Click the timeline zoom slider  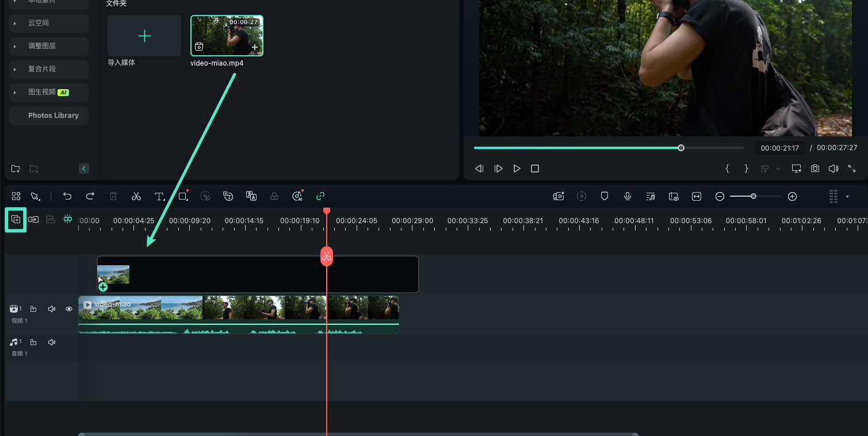tap(754, 196)
